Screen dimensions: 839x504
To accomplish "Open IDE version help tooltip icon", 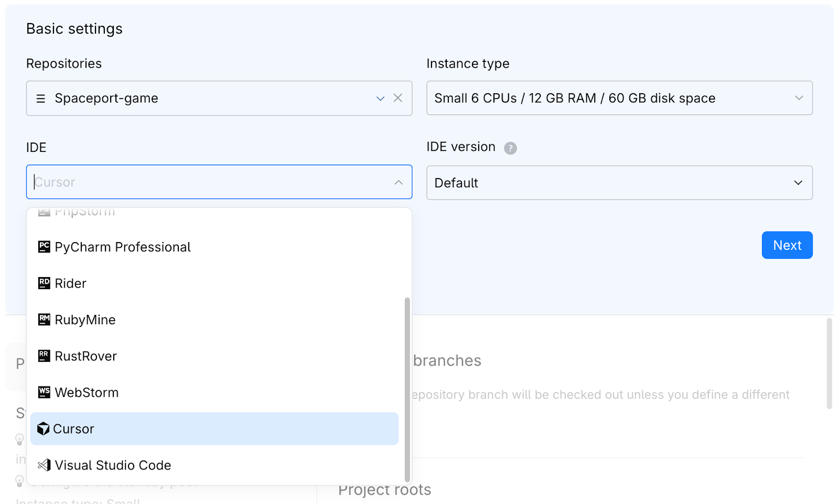I will 510,148.
